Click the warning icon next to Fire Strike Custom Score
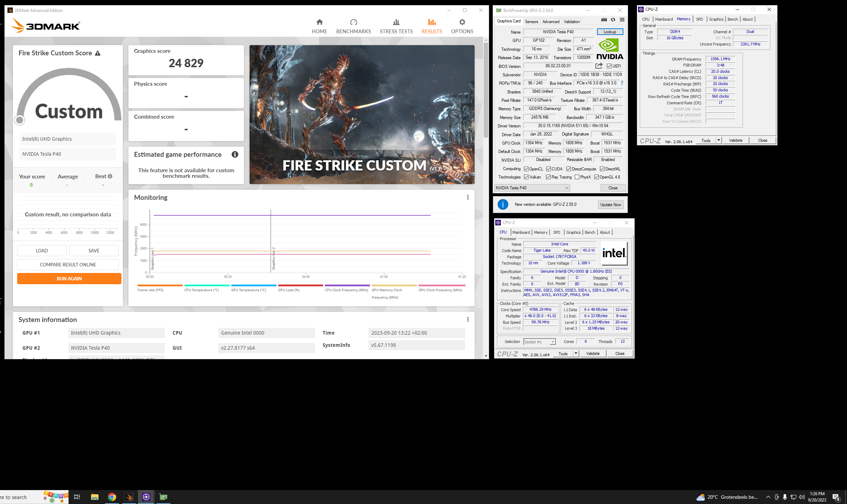The image size is (847, 504). (98, 53)
